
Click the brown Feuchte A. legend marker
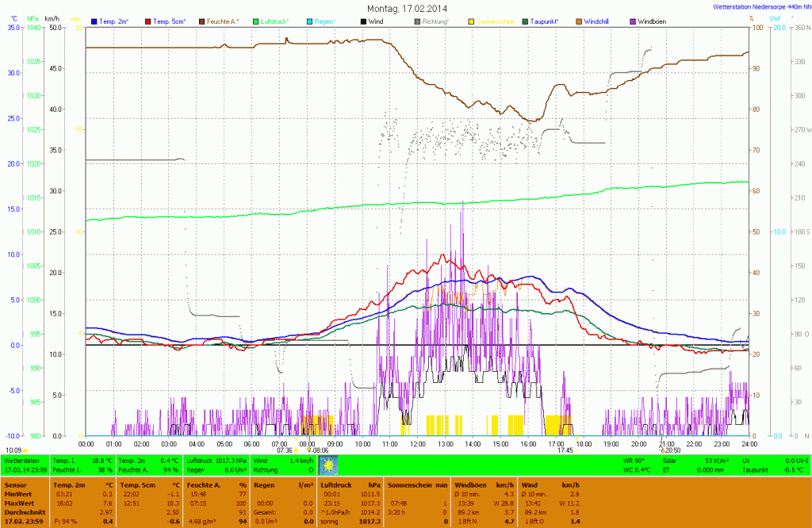point(202,21)
